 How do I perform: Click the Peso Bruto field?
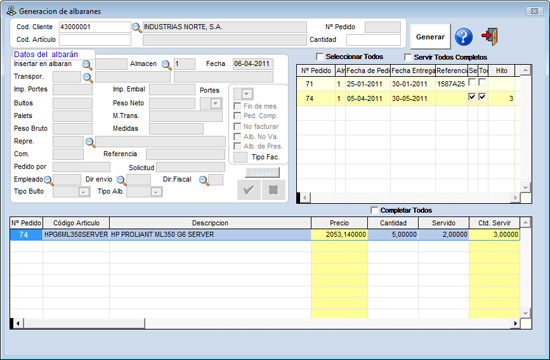click(73, 129)
